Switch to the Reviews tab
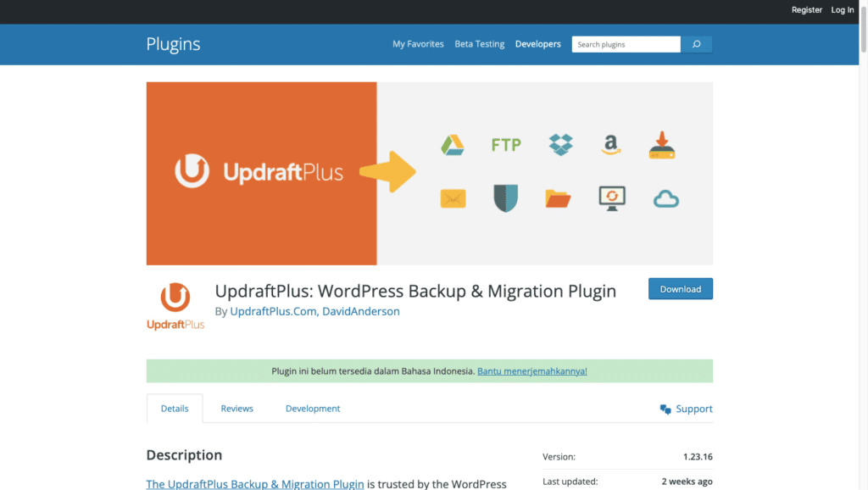The image size is (868, 490). coord(237,409)
